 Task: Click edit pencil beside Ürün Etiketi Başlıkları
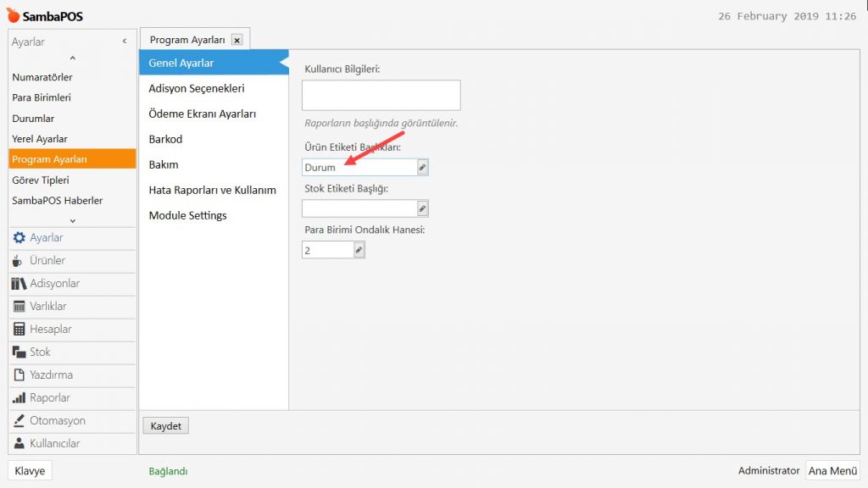pos(422,168)
